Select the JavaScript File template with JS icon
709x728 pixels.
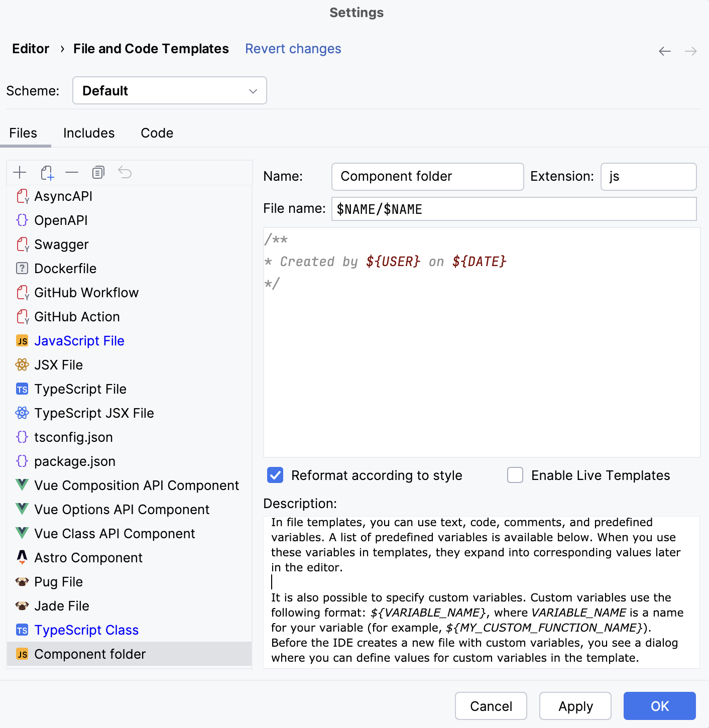79,340
